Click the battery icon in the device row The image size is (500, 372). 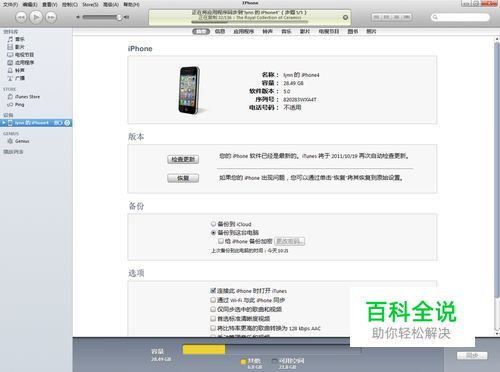[x=58, y=123]
